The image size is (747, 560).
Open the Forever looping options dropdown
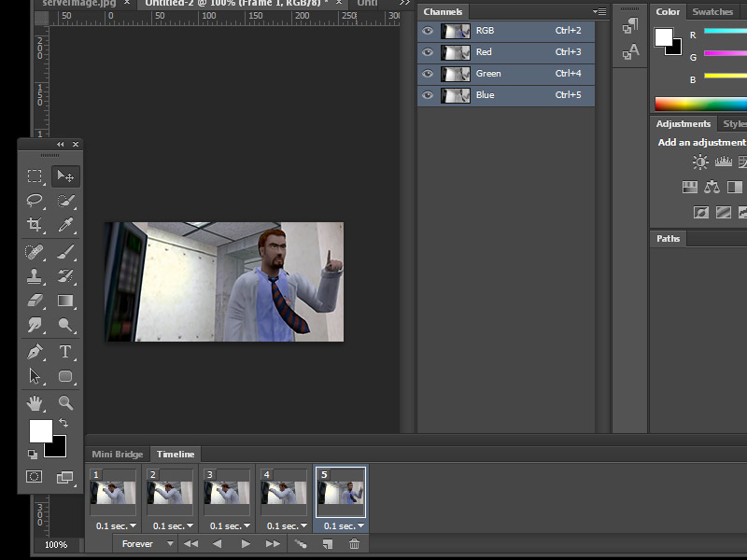point(145,544)
